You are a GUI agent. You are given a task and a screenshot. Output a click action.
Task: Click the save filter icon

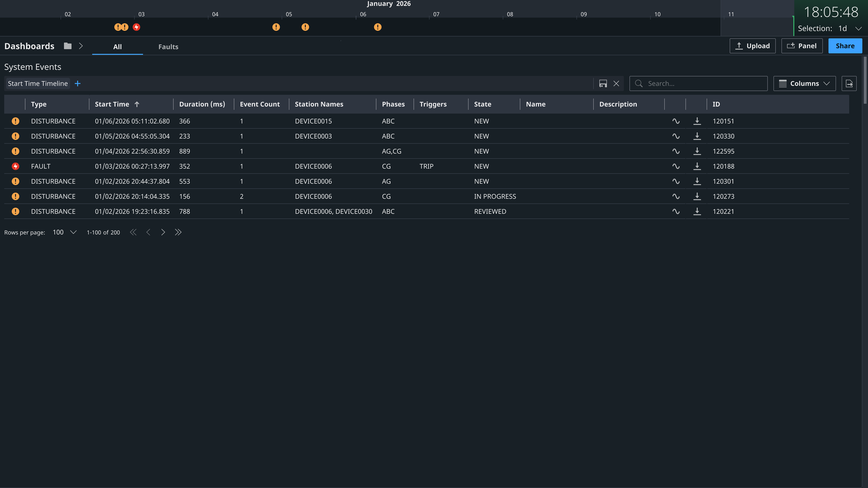tap(603, 83)
